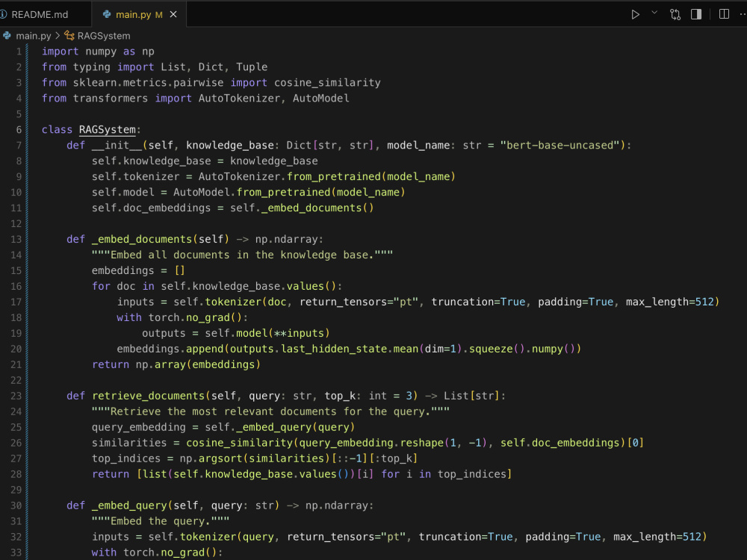Toggle the secondary side bar layout icon
Image resolution: width=747 pixels, height=560 pixels.
(x=696, y=14)
